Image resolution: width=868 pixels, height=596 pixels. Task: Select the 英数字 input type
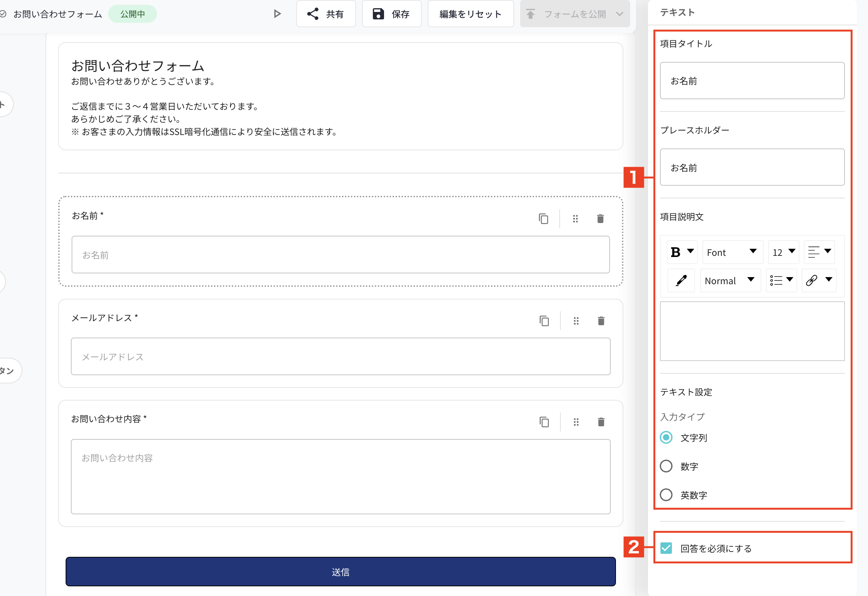tap(666, 495)
